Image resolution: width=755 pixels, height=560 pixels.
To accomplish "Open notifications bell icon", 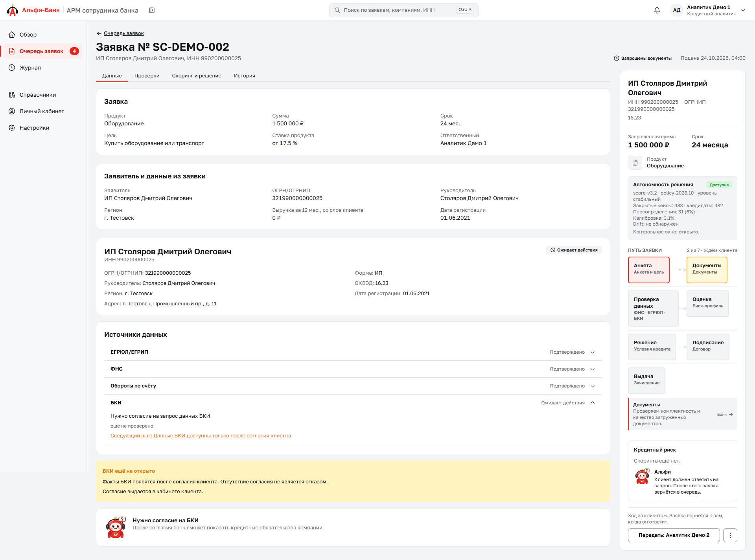I will pyautogui.click(x=657, y=10).
